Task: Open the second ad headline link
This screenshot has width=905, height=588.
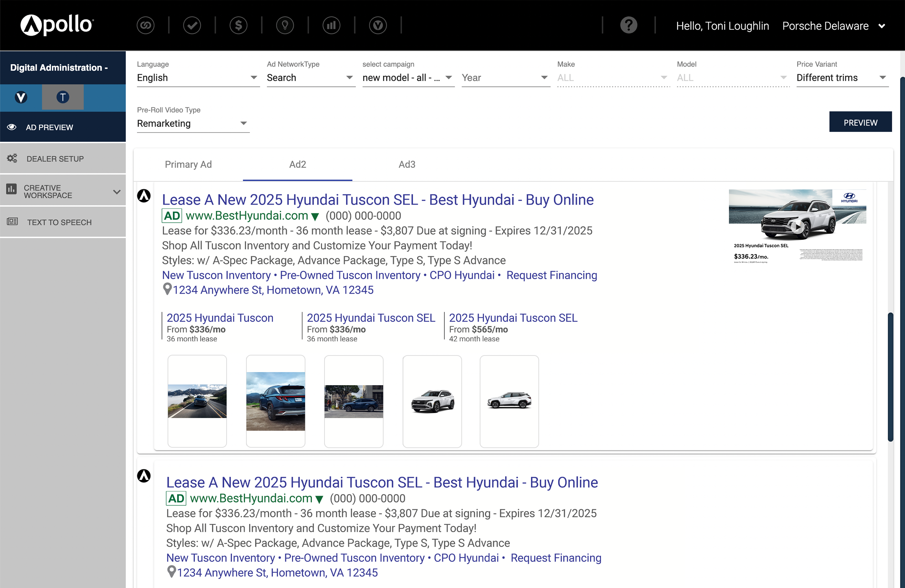Action: (x=382, y=482)
